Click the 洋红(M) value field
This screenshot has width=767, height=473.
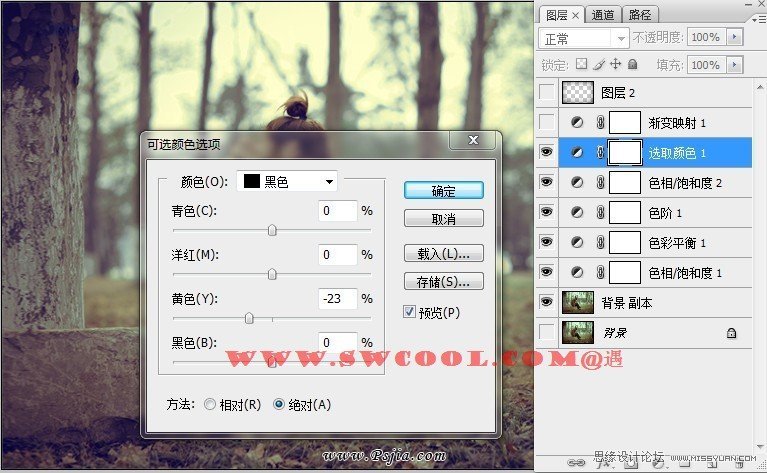coord(338,255)
